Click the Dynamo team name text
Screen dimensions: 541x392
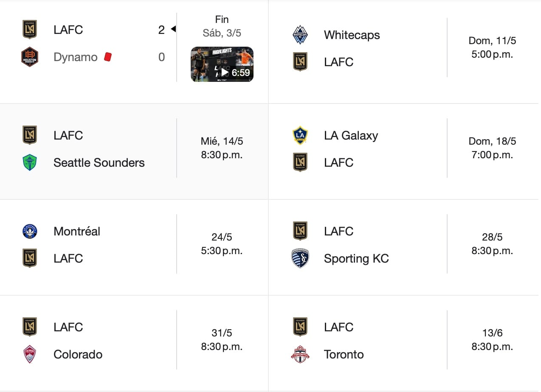(75, 57)
